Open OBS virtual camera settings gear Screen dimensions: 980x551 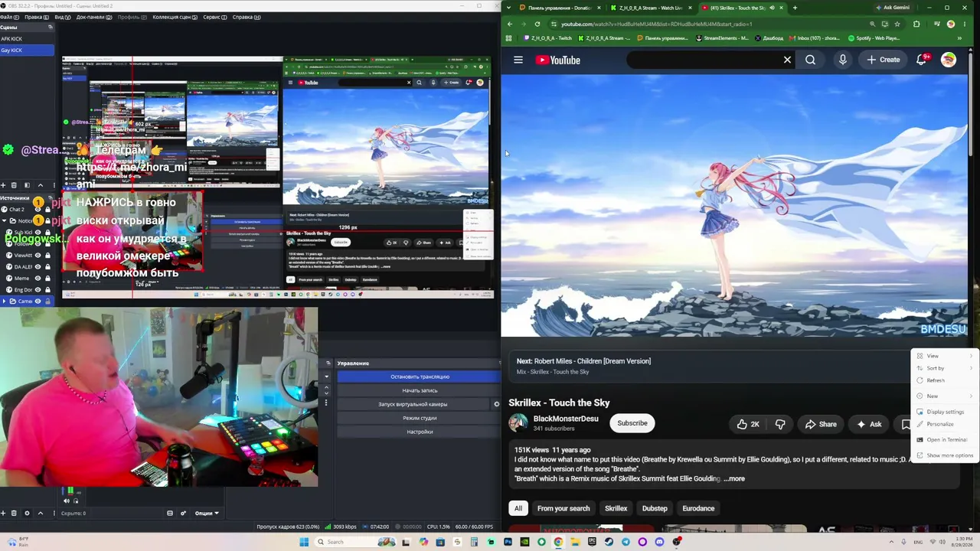tap(496, 404)
